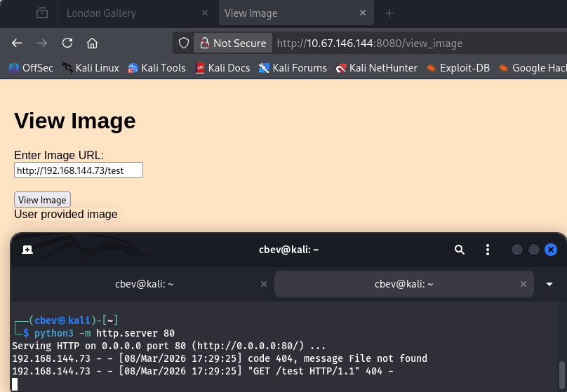This screenshot has height=392, width=567.
Task: Close the View Image browser tab
Action: [x=363, y=13]
